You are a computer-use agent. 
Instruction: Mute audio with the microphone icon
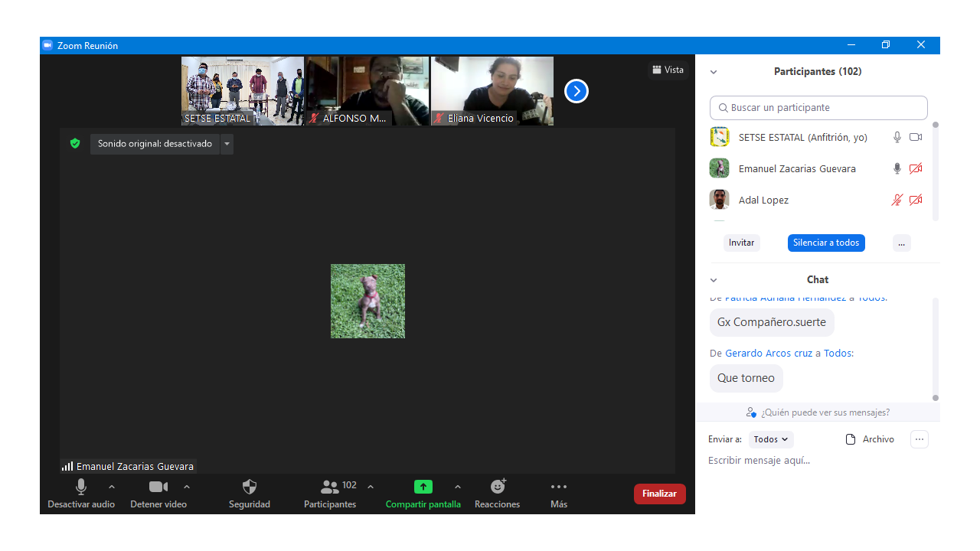point(81,487)
